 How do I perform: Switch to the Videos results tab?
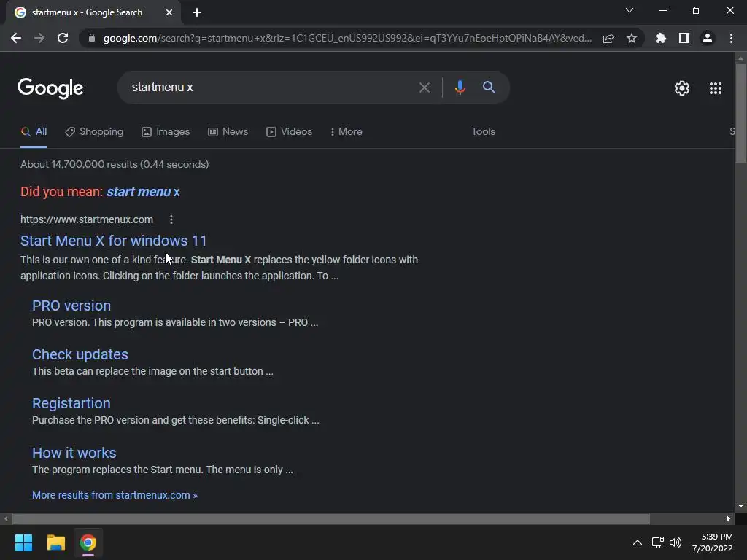(289, 132)
